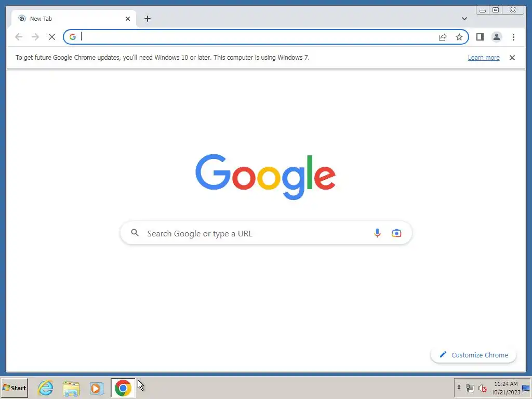Restore down the Chrome window
This screenshot has height=399, width=532.
495,10
